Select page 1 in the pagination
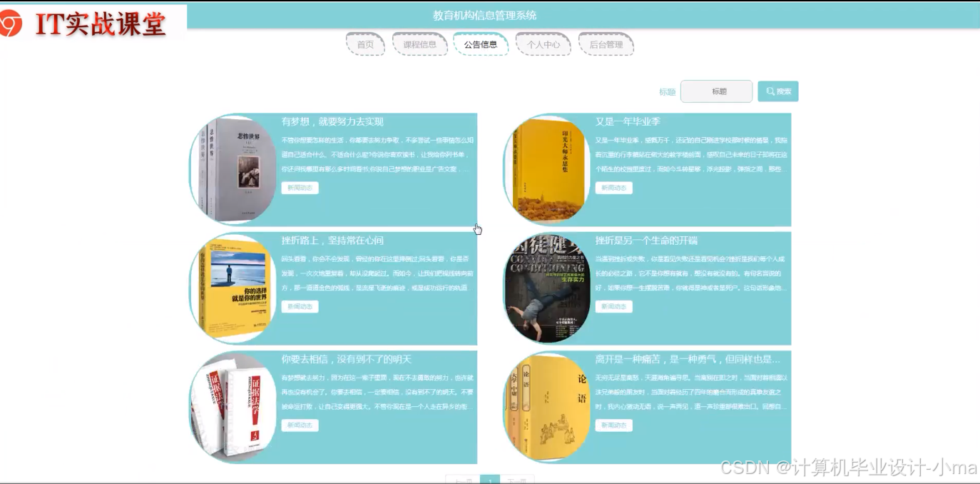The width and height of the screenshot is (980, 484). [490, 480]
